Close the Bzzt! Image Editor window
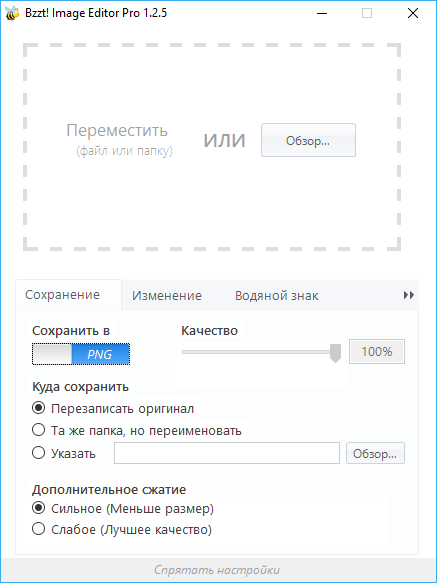Viewport: 437px width, 583px height. pyautogui.click(x=413, y=13)
